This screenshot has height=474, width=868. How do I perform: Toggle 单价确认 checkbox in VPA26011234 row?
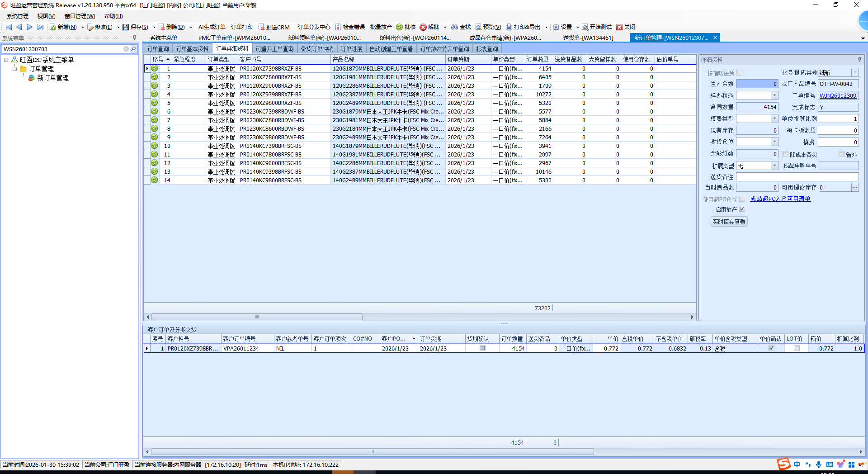click(x=771, y=348)
